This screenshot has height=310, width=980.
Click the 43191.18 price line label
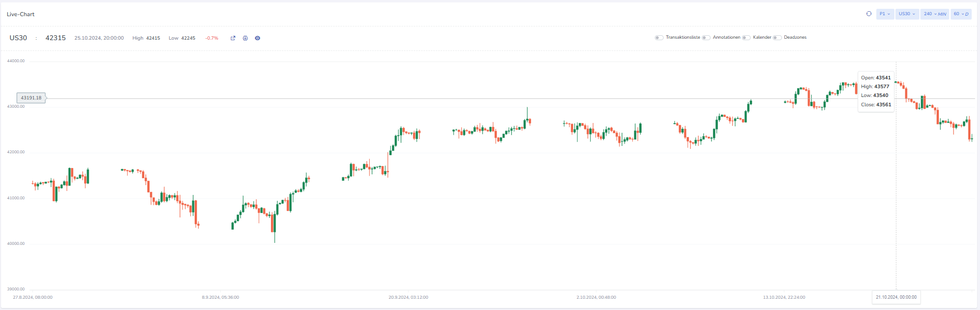[x=31, y=98]
